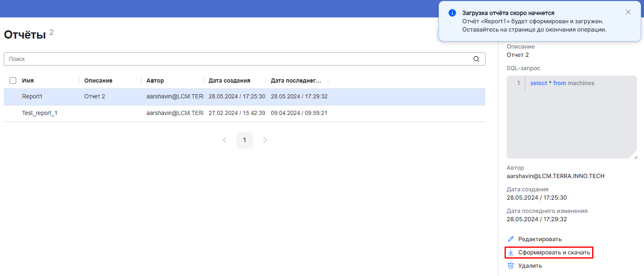
Task: Focus the Поиск search field
Action: click(237, 59)
